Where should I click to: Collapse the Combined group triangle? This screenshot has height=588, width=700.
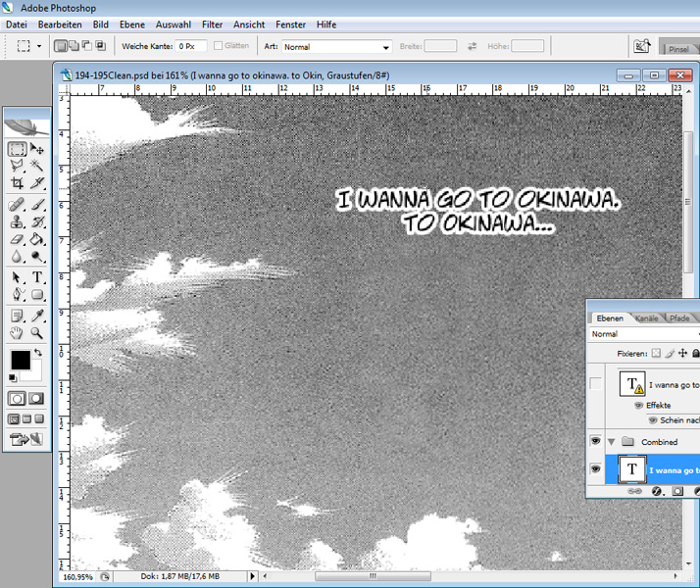coord(612,442)
